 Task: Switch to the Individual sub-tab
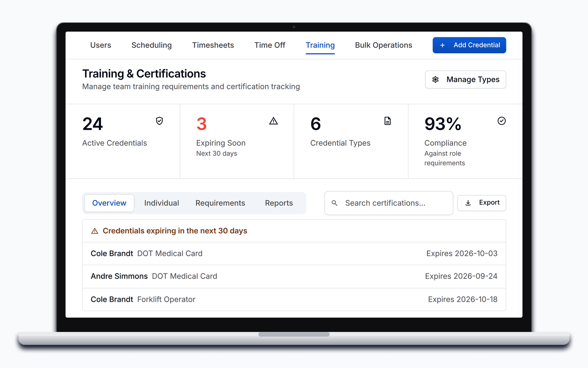pyautogui.click(x=162, y=203)
